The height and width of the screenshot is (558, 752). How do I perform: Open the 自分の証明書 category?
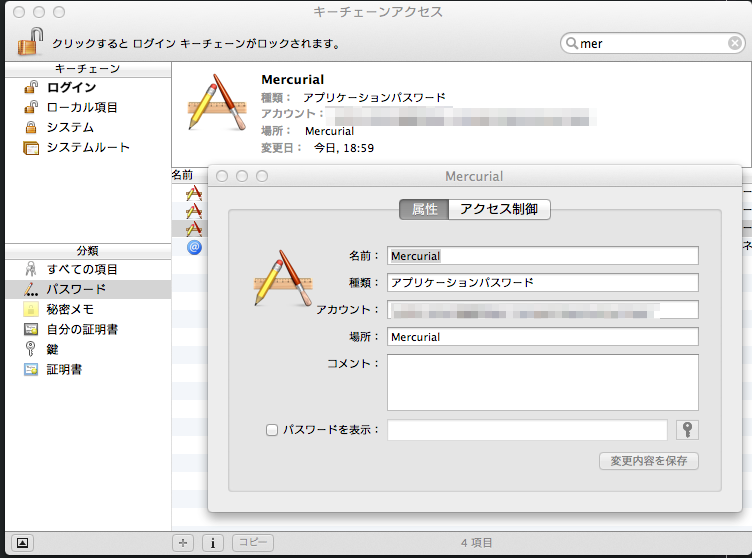[88, 330]
